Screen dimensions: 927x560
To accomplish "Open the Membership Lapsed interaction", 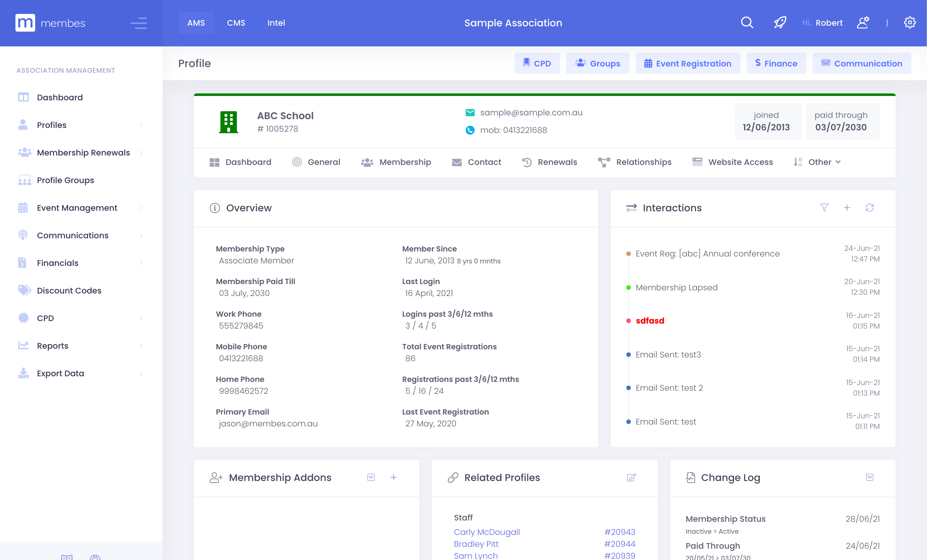I will (x=677, y=288).
